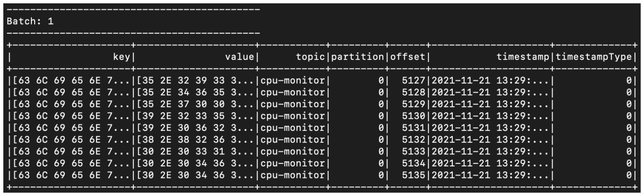The height and width of the screenshot is (196, 644).
Task: Select the "timestampType" column header
Action: (x=594, y=57)
